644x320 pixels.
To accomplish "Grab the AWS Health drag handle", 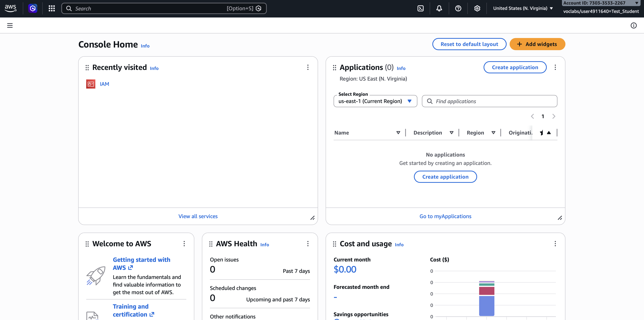I will 211,244.
